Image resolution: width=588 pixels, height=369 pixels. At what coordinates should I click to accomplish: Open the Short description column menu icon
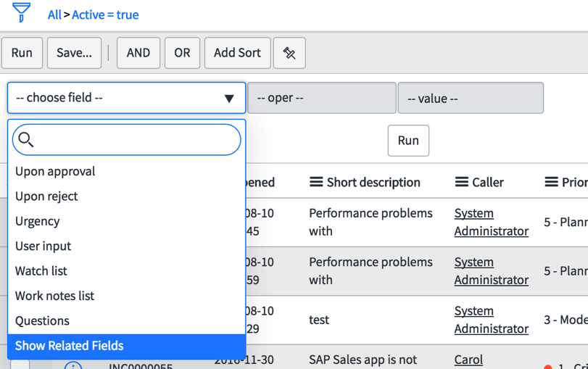point(316,183)
